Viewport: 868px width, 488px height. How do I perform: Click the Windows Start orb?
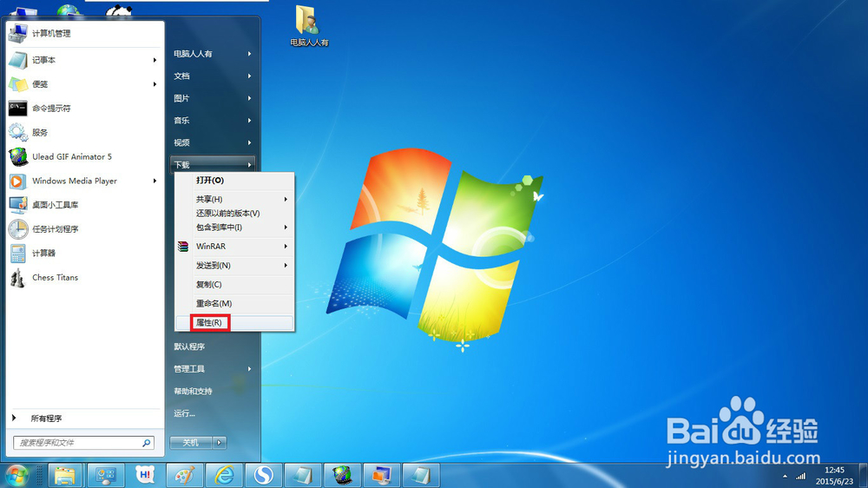16,475
